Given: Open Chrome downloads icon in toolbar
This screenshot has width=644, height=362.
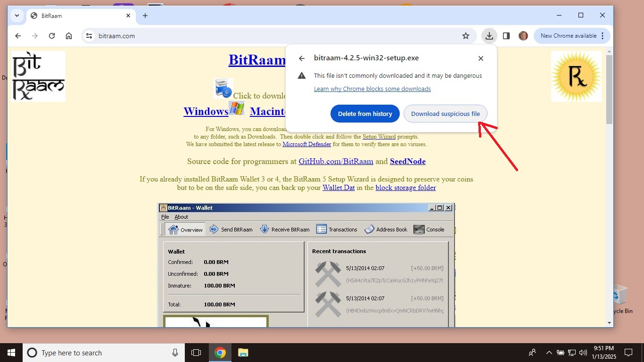Looking at the screenshot, I should [489, 36].
